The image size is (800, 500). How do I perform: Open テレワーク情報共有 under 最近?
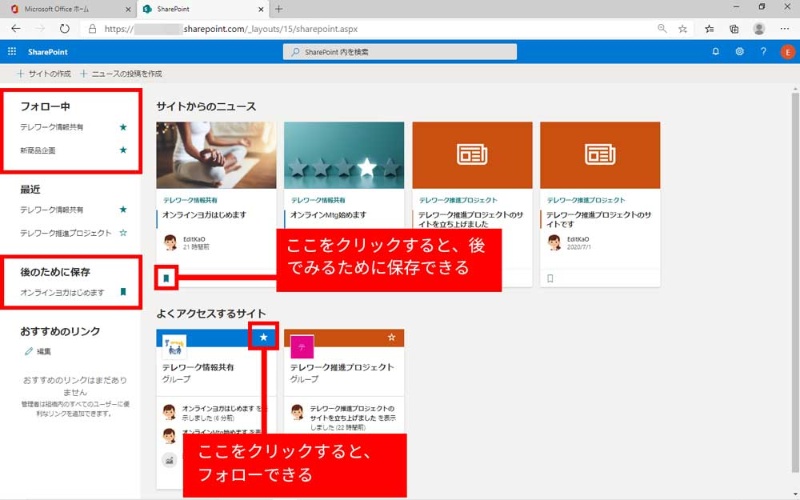click(52, 210)
